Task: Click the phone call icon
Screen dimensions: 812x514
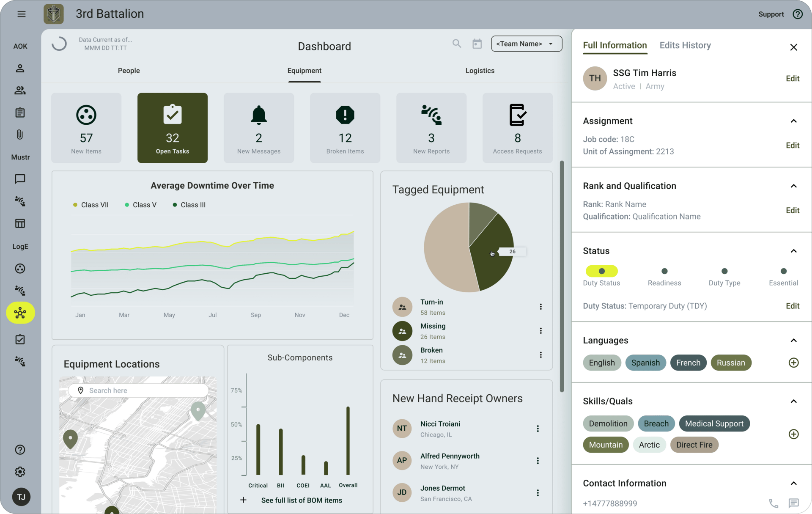Action: click(773, 503)
